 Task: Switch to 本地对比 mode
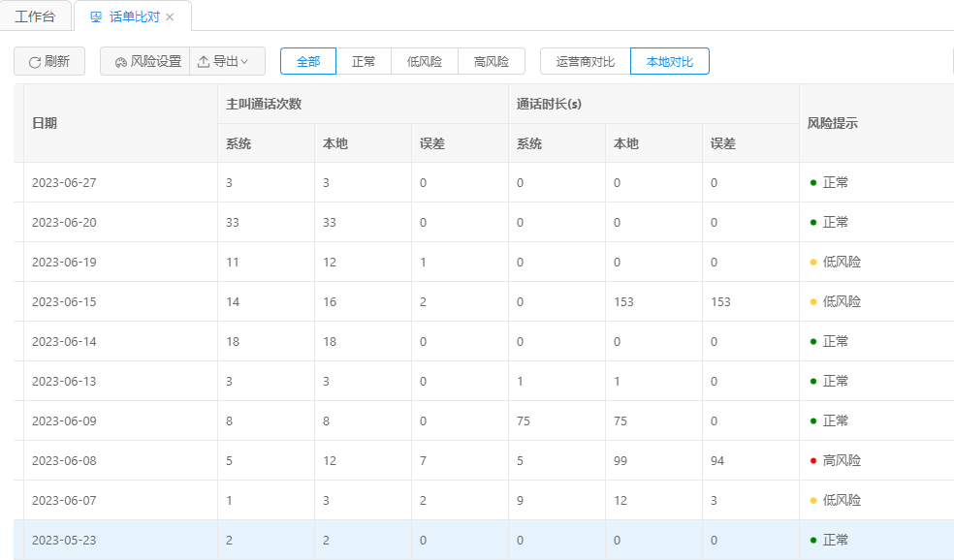(x=669, y=61)
